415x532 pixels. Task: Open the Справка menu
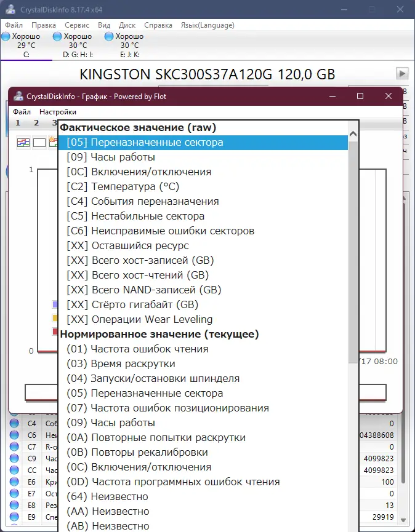(158, 25)
